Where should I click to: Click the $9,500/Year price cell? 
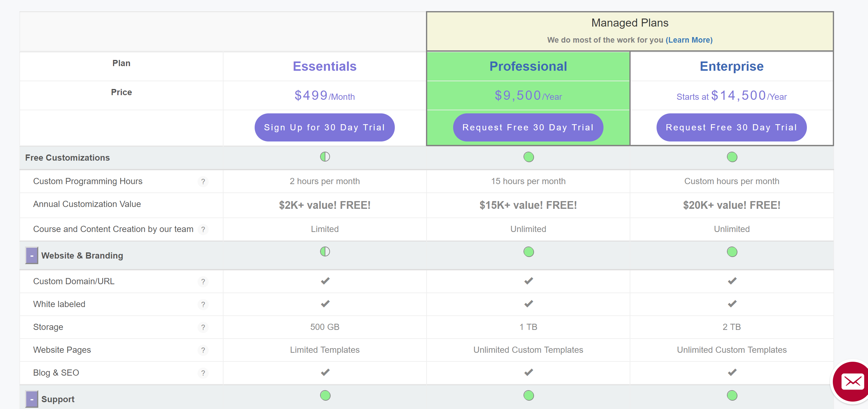528,95
